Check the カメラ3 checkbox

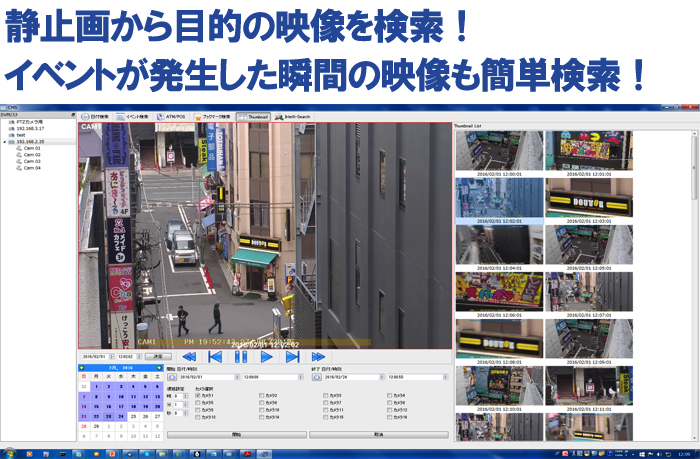tap(325, 396)
